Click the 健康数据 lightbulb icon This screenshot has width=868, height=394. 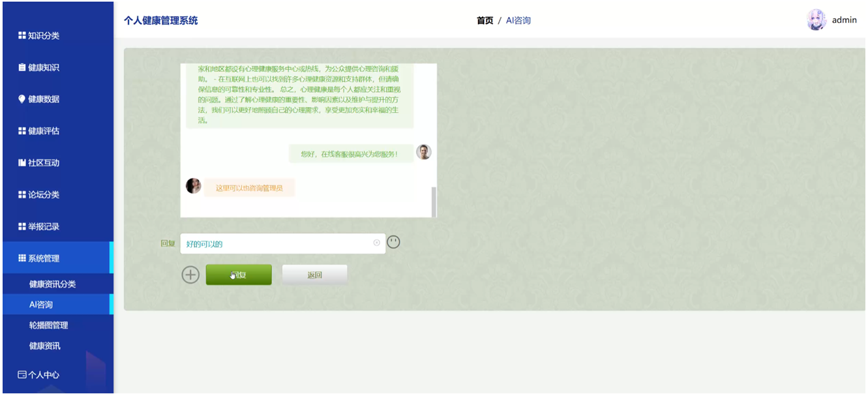pyautogui.click(x=22, y=99)
